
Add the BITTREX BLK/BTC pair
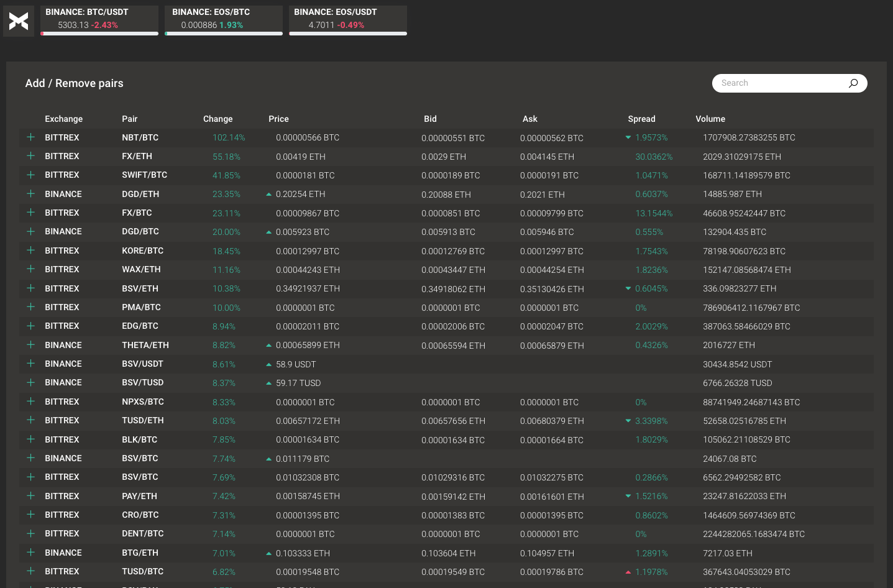coord(30,439)
